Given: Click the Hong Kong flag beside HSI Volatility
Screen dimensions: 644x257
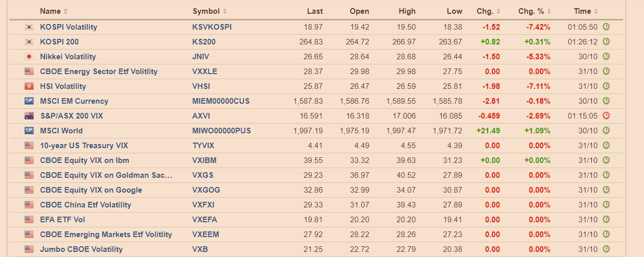Looking at the screenshot, I should pyautogui.click(x=29, y=86).
